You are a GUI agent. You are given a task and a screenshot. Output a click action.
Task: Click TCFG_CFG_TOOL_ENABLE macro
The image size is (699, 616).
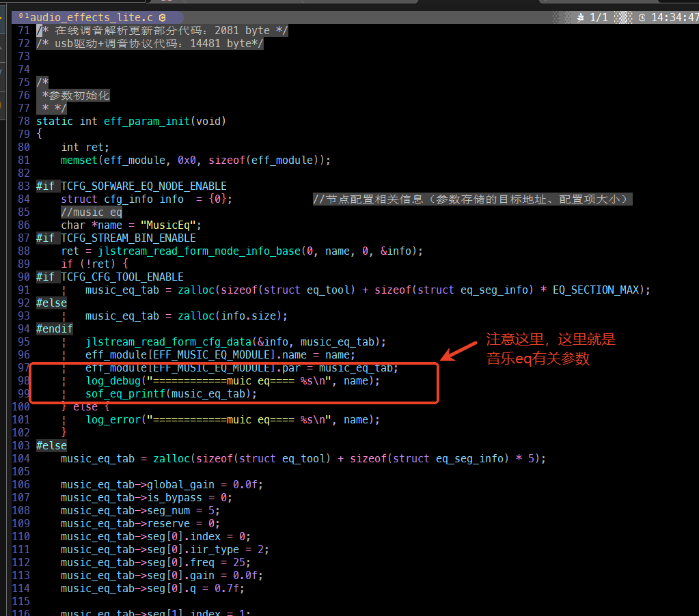122,277
